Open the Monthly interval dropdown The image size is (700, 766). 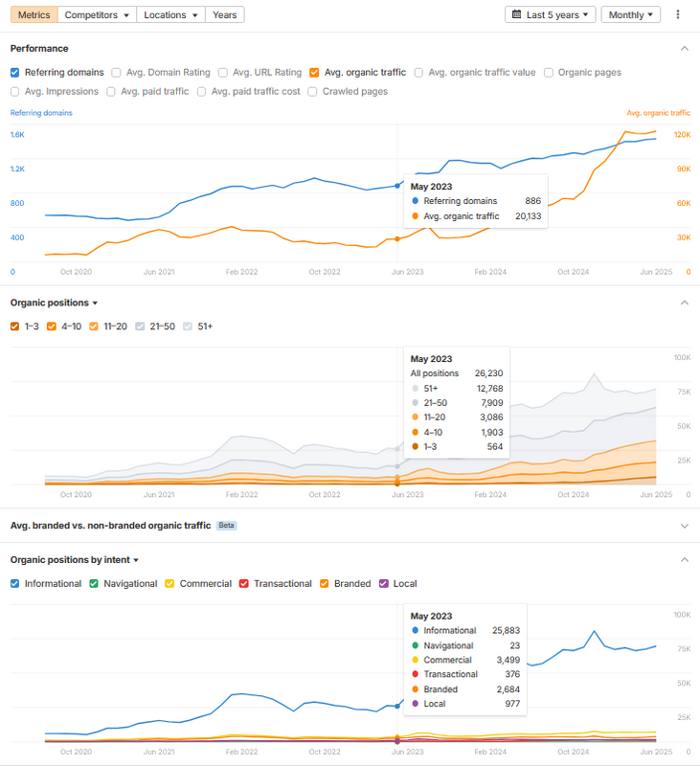click(x=632, y=15)
